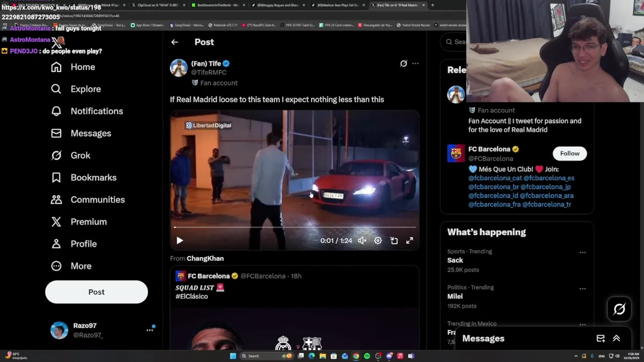Expand the Messages drawer
This screenshot has height=362, width=644.
click(616, 338)
